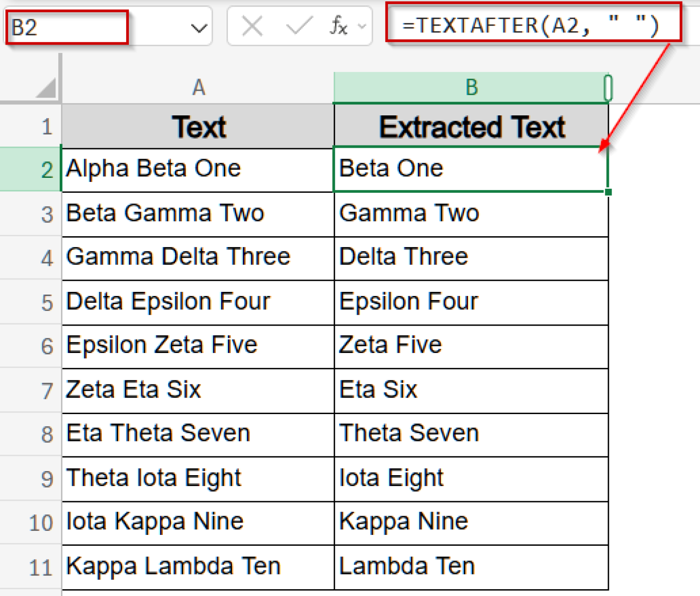Select the cell with Kappa Nine
This screenshot has height=596, width=700.
tap(471, 522)
